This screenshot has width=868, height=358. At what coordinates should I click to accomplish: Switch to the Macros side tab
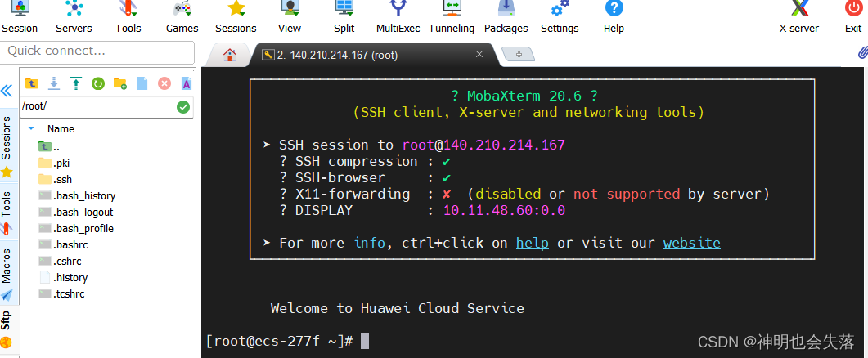pyautogui.click(x=7, y=273)
